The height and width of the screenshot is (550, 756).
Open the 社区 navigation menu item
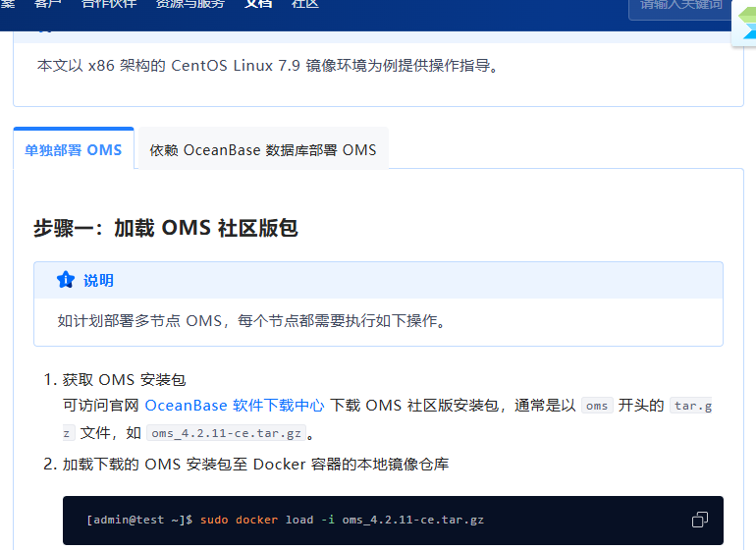pyautogui.click(x=305, y=4)
